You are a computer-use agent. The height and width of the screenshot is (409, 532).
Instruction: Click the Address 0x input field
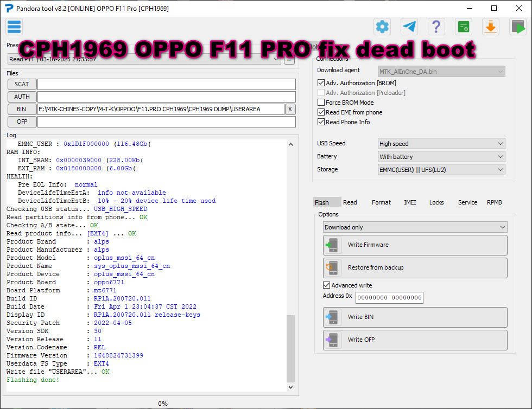click(389, 297)
